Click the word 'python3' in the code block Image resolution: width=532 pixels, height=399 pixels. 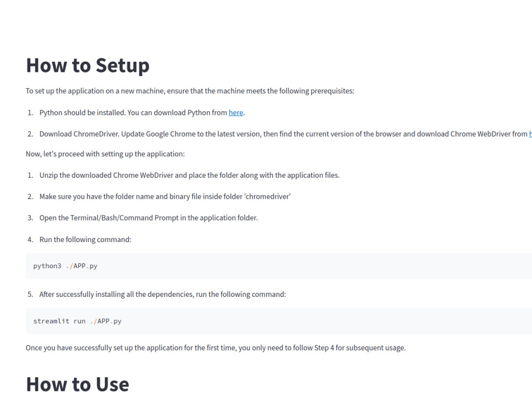[47, 266]
